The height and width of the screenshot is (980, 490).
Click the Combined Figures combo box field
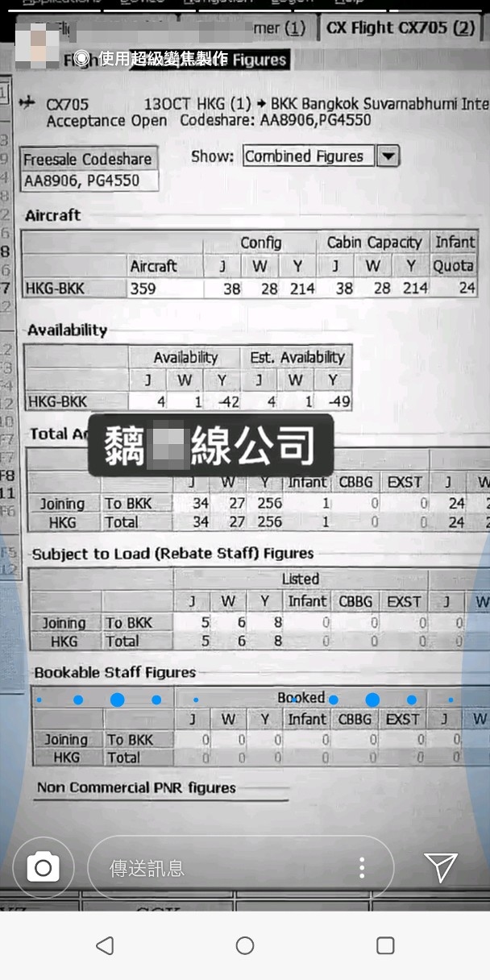point(308,156)
